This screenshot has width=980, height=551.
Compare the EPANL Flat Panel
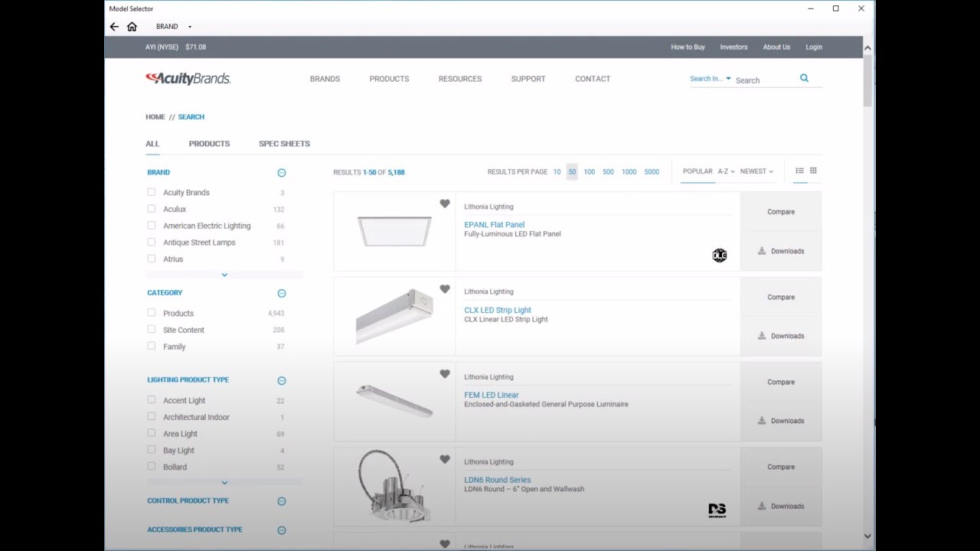tap(781, 212)
